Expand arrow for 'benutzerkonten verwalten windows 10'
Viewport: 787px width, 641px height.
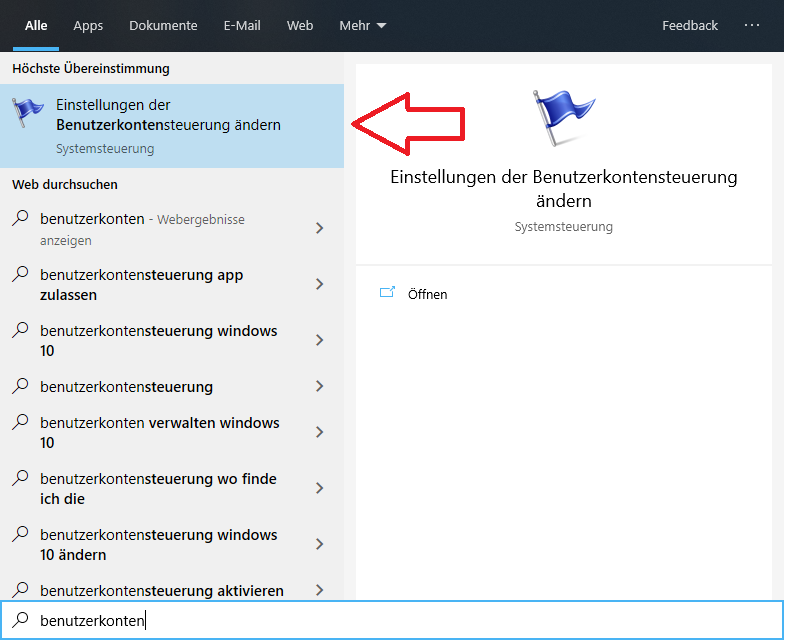click(x=320, y=432)
